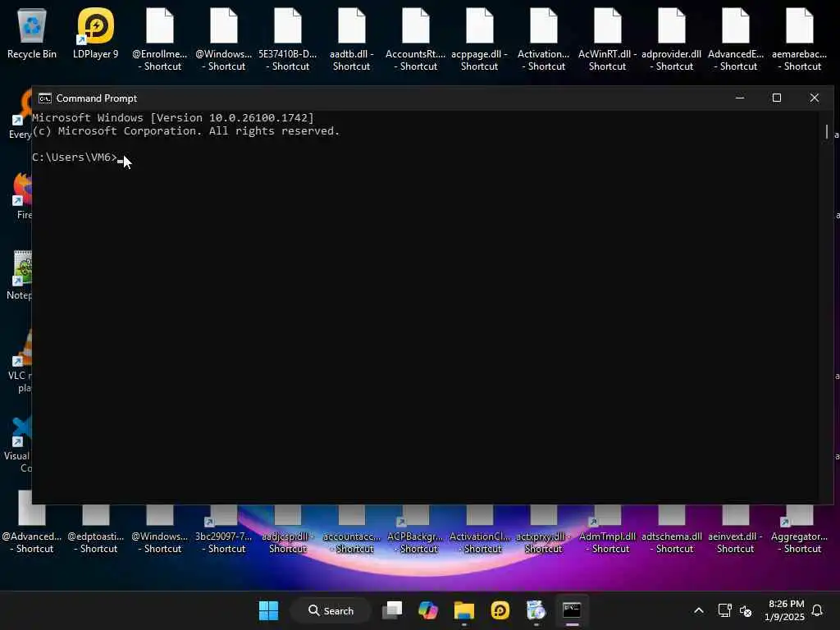Select the acppage.dll shortcut icon
Image resolution: width=840 pixels, height=630 pixels.
point(479,39)
